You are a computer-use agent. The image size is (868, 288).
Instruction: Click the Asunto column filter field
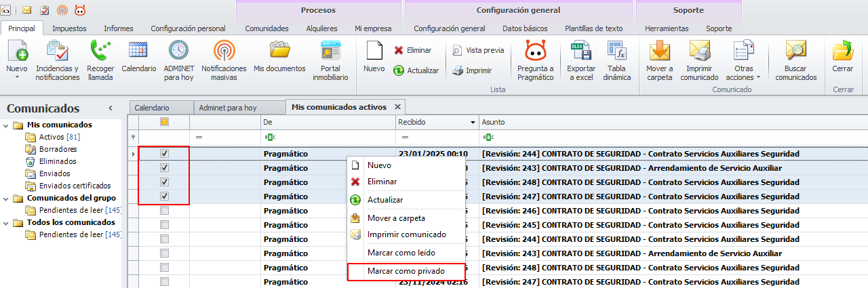(671, 138)
